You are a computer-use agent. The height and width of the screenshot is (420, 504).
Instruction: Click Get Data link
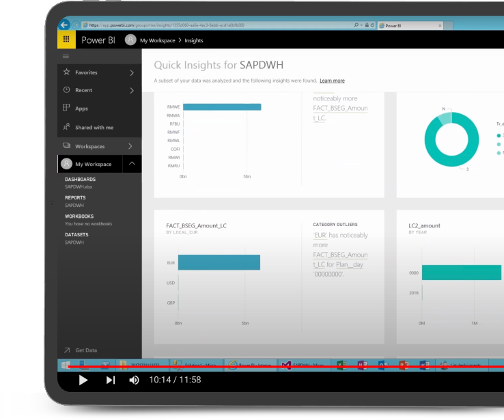tap(86, 350)
